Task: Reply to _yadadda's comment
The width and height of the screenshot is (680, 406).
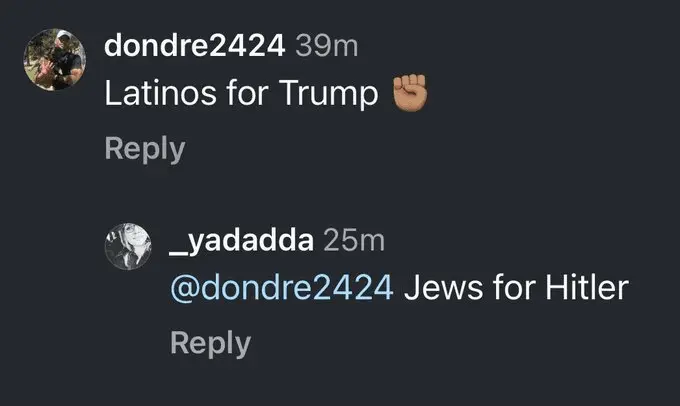Action: pyautogui.click(x=210, y=343)
